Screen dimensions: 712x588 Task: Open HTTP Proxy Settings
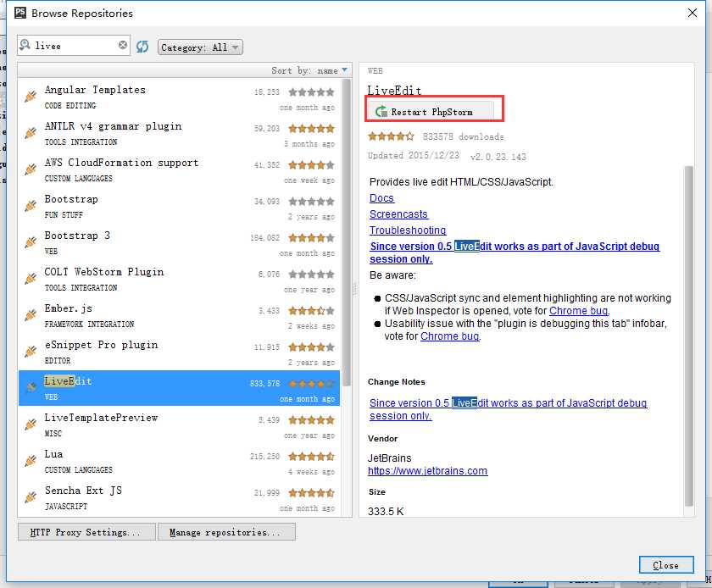(86, 532)
